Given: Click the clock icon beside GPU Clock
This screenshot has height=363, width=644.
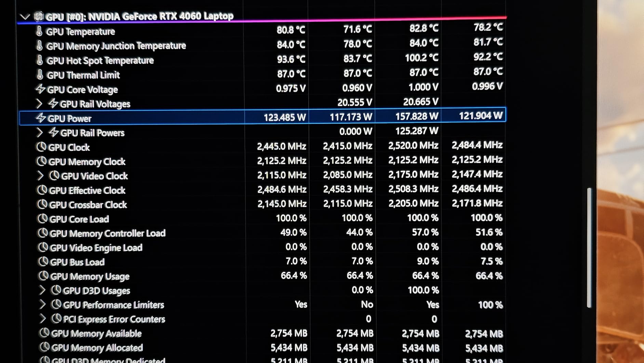Looking at the screenshot, I should pos(41,147).
